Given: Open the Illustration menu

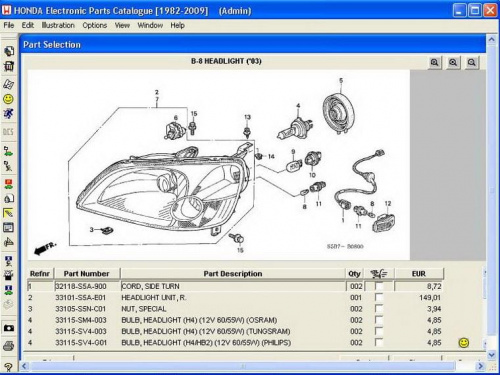Looking at the screenshot, I should (58, 25).
